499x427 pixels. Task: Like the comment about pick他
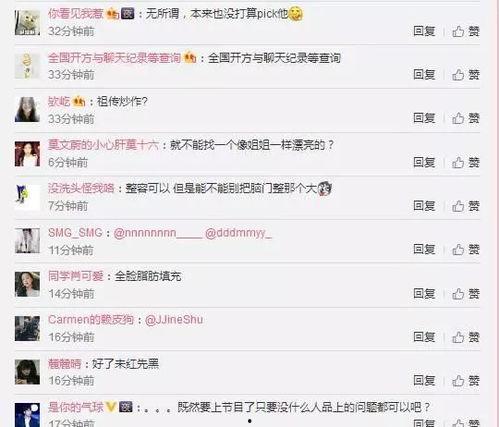coord(466,32)
